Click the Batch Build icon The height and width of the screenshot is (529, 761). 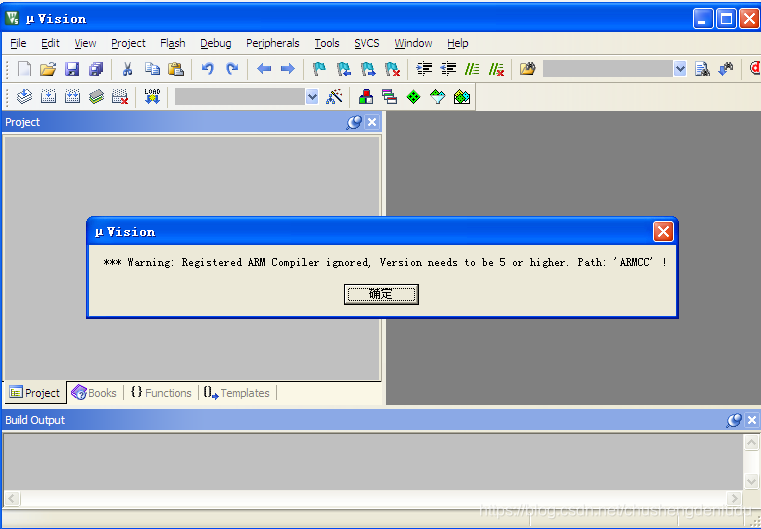(x=96, y=97)
